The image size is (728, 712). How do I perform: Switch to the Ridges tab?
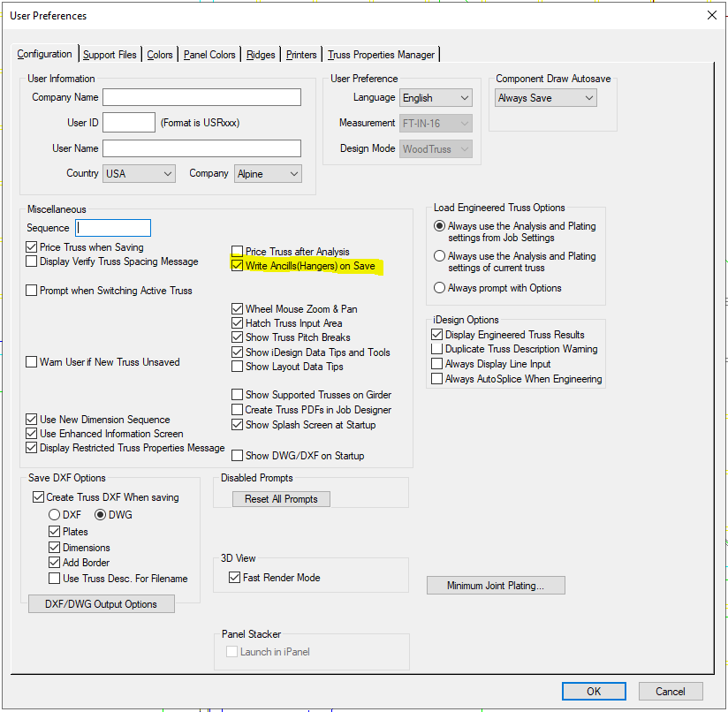[261, 54]
